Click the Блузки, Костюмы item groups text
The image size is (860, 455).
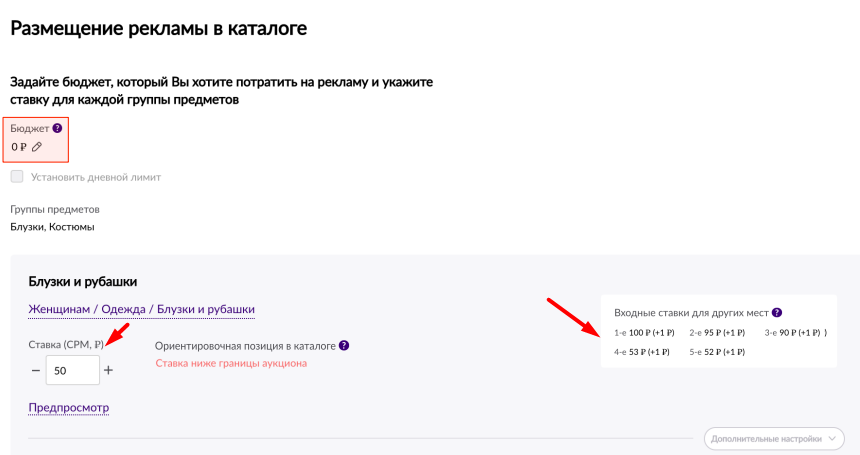click(x=52, y=227)
